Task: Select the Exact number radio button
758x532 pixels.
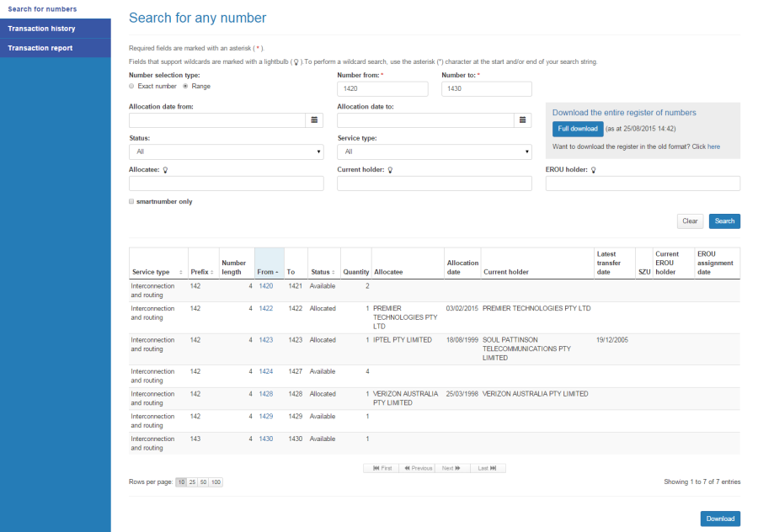Action: pos(131,86)
